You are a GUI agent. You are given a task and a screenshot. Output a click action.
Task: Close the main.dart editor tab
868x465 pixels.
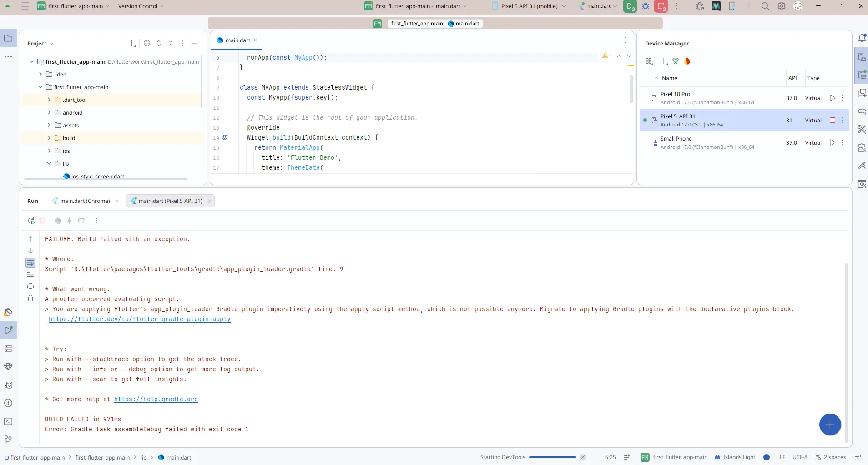coord(255,40)
